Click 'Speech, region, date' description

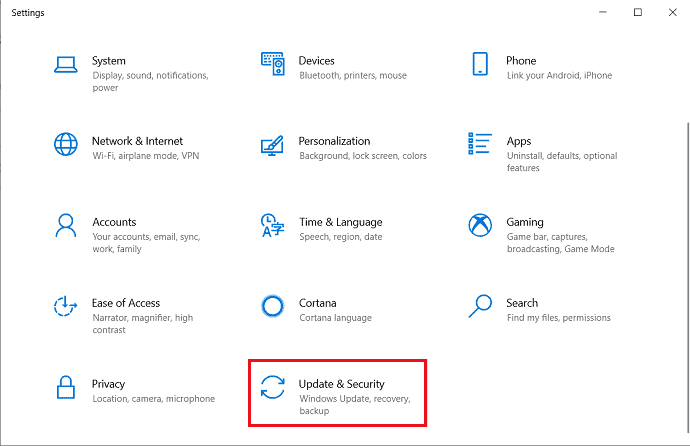coord(341,237)
